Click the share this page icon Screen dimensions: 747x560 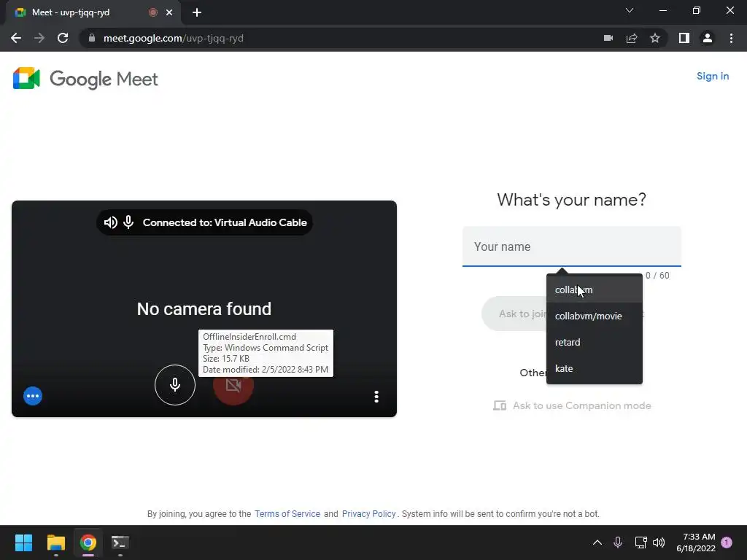(x=632, y=38)
